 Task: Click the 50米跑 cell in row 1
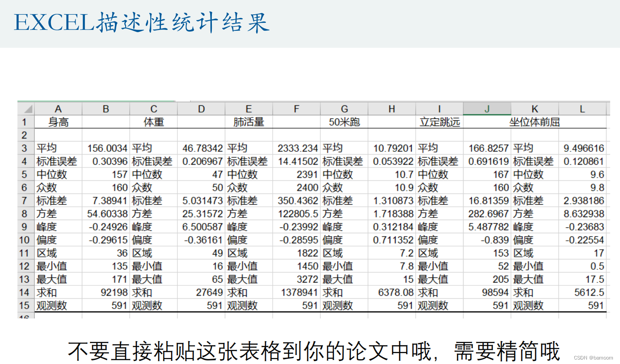click(x=344, y=122)
